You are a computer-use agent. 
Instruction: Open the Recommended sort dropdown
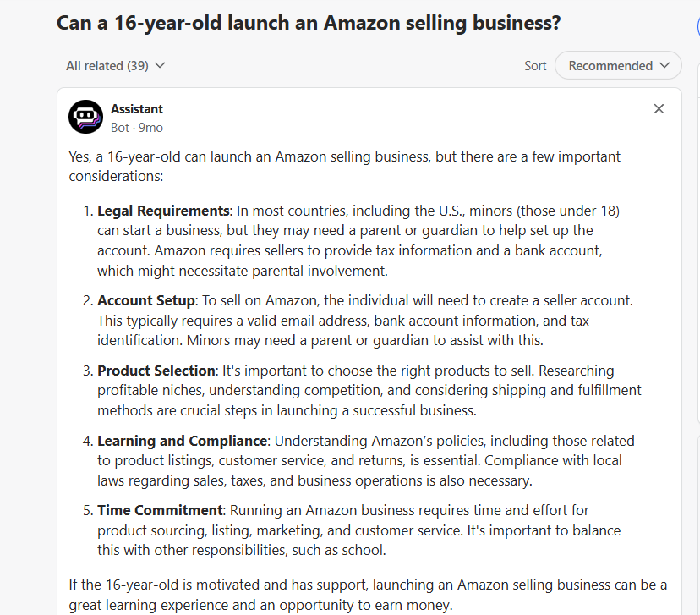click(618, 66)
